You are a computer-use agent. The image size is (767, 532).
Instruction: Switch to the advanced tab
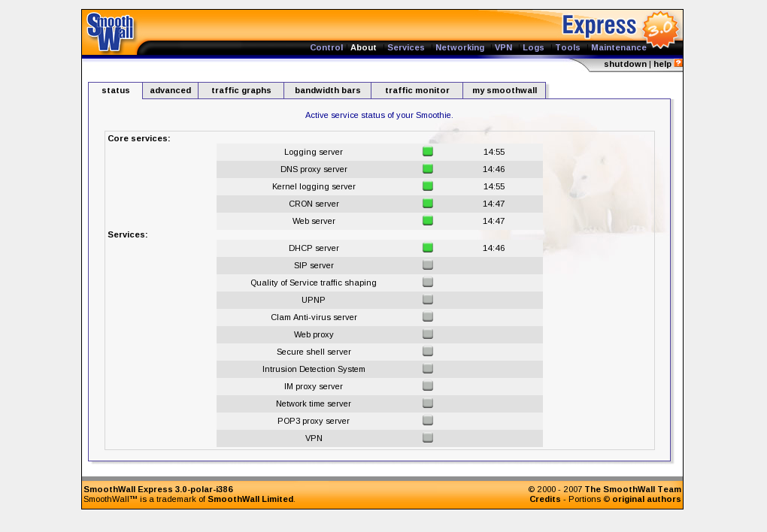(170, 90)
